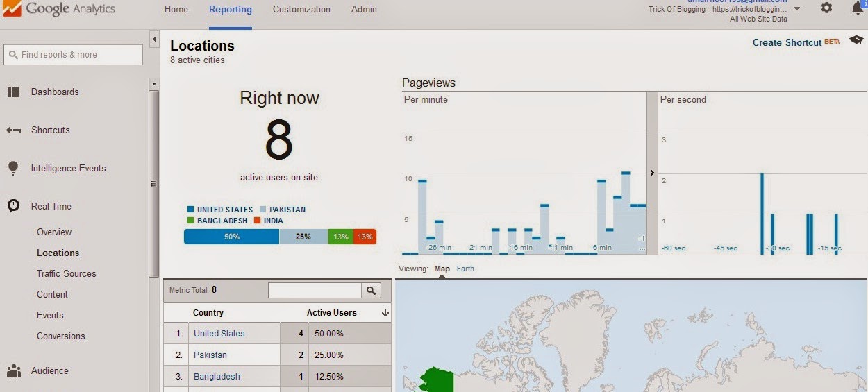
Task: Click the India legend swatch
Action: (x=257, y=221)
